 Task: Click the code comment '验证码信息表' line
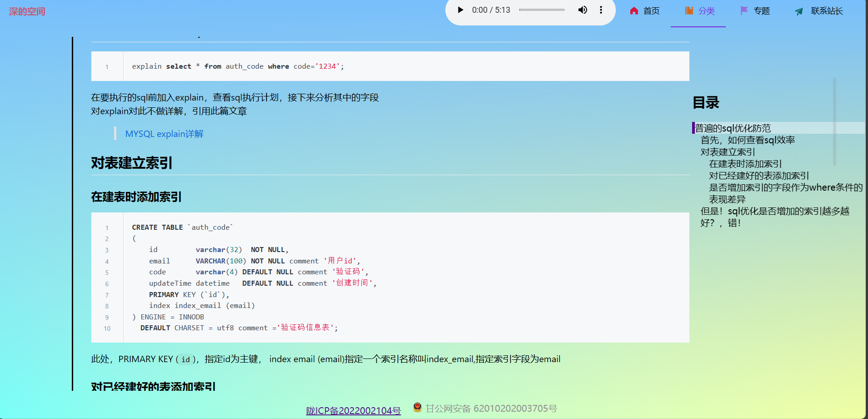(x=239, y=328)
